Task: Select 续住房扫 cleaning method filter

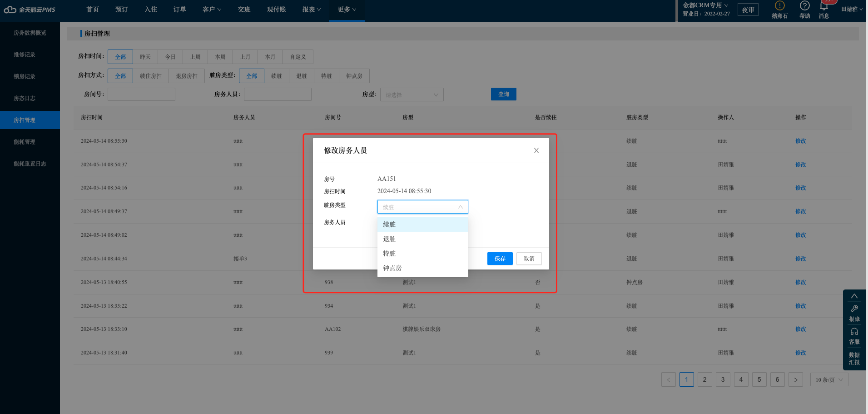Action: 151,76
